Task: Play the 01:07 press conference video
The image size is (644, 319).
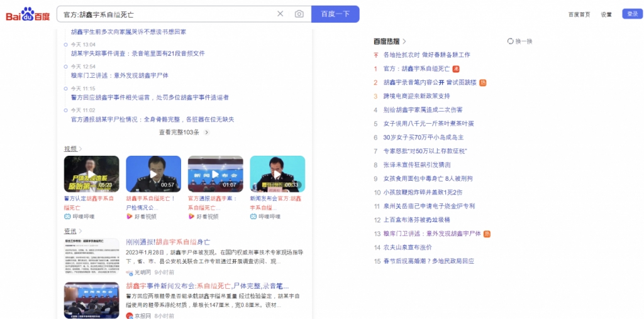Action: point(215,174)
